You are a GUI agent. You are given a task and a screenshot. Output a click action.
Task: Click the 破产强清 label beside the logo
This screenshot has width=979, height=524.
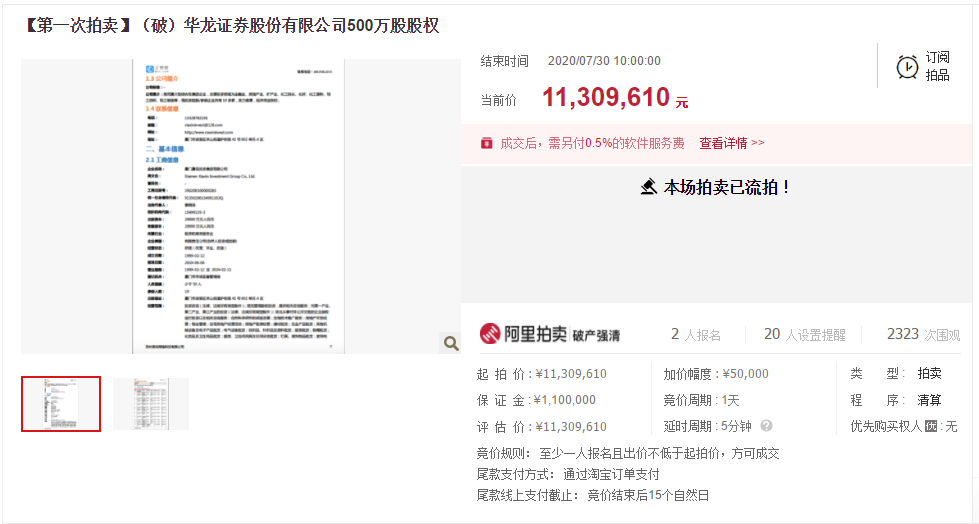(596, 335)
